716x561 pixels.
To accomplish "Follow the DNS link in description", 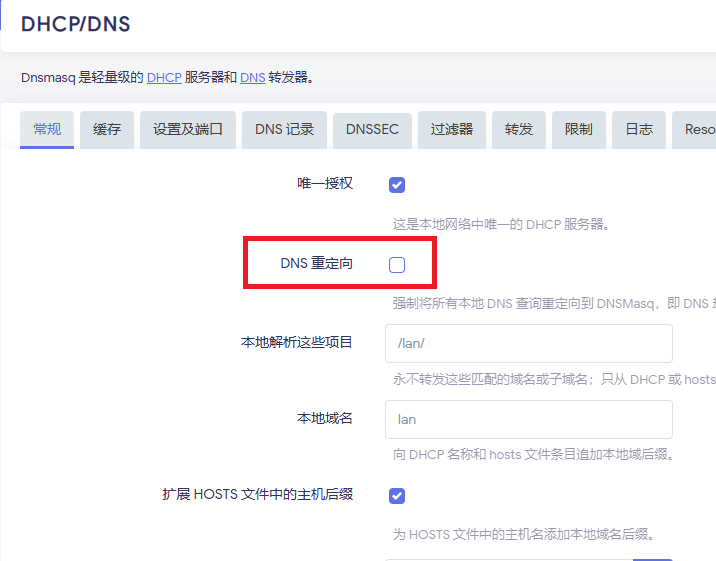I will point(253,77).
